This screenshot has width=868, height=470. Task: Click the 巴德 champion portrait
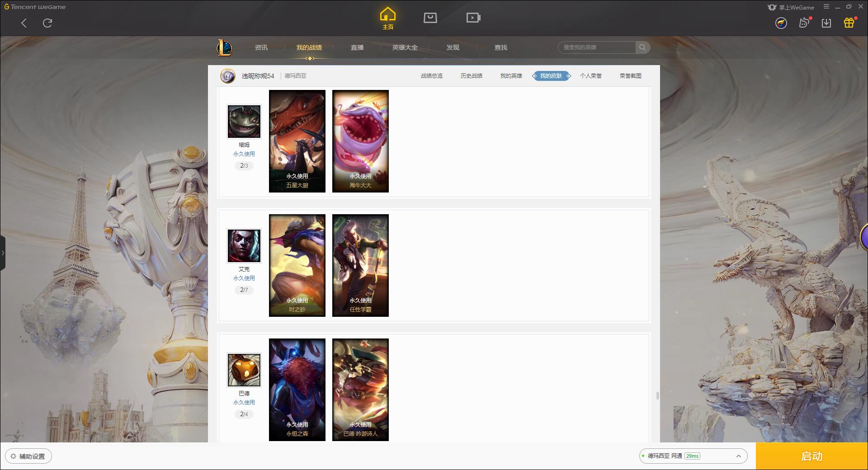click(x=244, y=370)
